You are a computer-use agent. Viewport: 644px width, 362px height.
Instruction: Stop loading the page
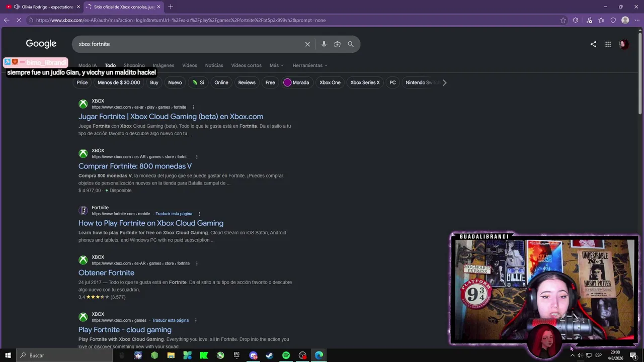tap(19, 20)
